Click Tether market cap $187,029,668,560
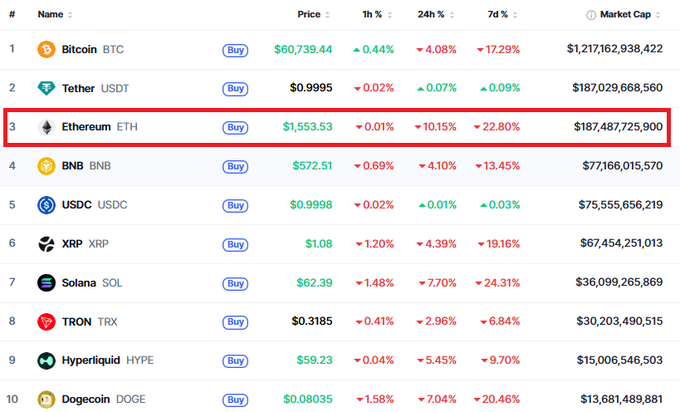The height and width of the screenshot is (412, 680). 618,88
